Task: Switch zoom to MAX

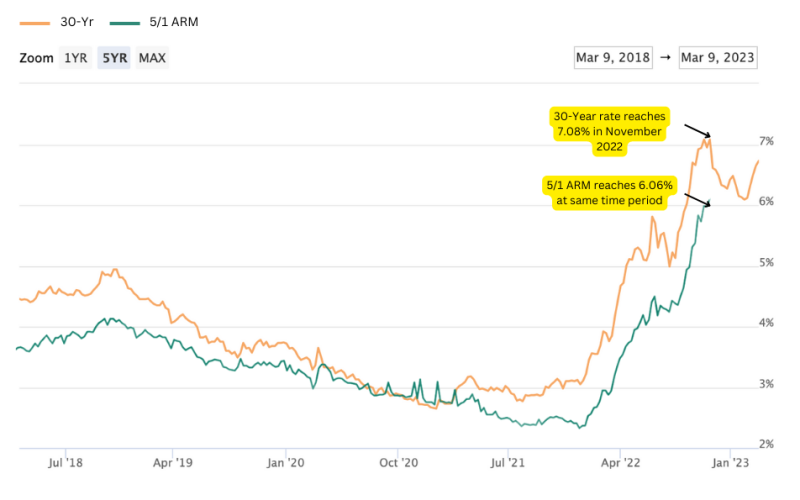Action: coord(152,58)
